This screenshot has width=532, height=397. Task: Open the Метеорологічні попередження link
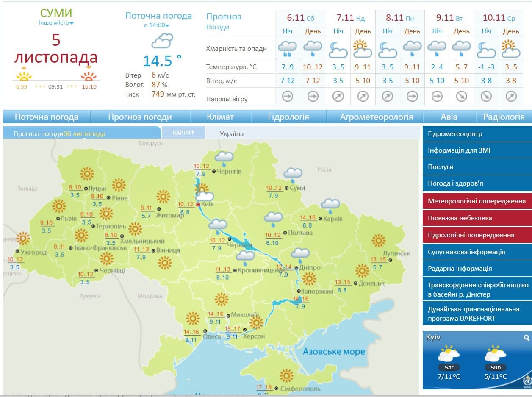point(477,201)
